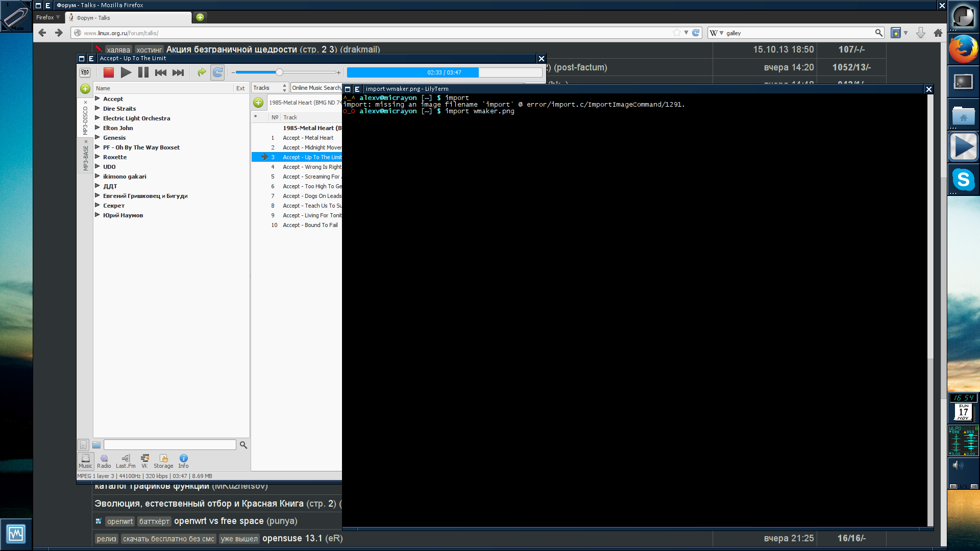Click the folder icon beside library search
The height and width of the screenshot is (551, 980).
(96, 445)
